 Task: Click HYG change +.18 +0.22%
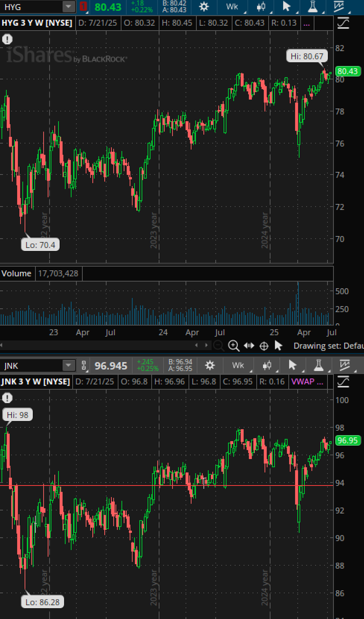click(141, 7)
